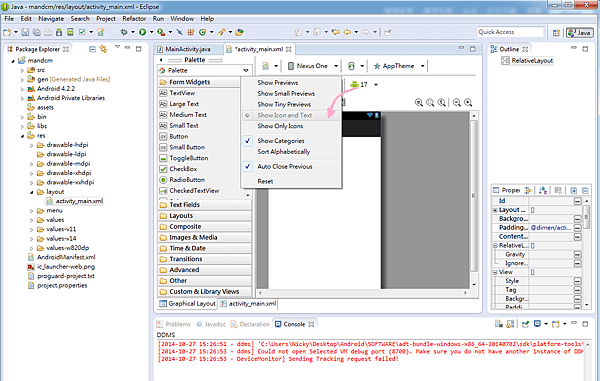Open the Palette dropdown arrow
The height and width of the screenshot is (381, 600).
pos(246,70)
